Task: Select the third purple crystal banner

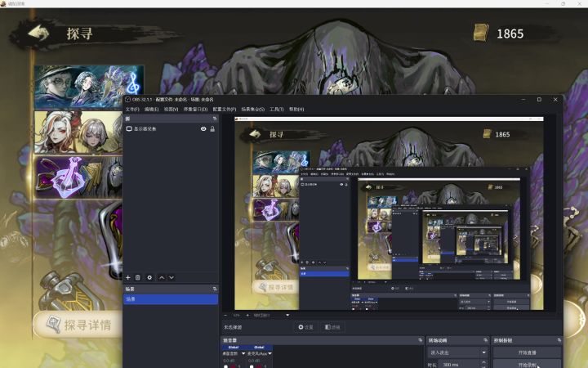Action: pyautogui.click(x=78, y=177)
